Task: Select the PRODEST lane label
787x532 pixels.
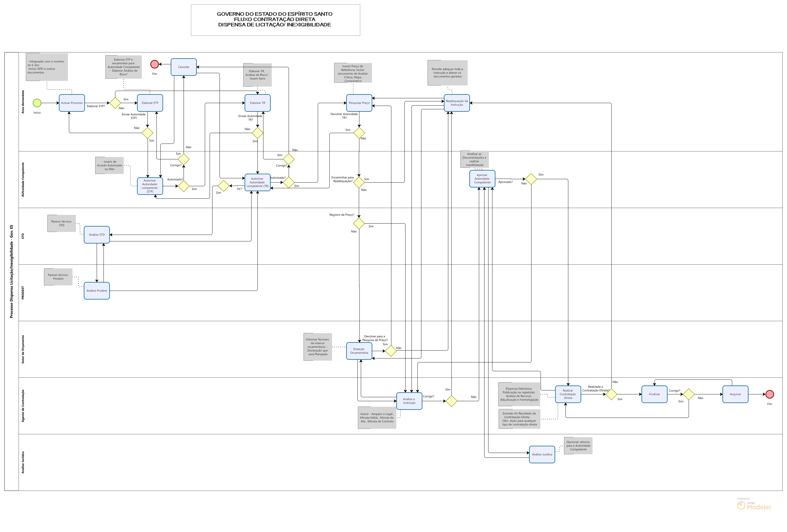Action: [x=23, y=293]
